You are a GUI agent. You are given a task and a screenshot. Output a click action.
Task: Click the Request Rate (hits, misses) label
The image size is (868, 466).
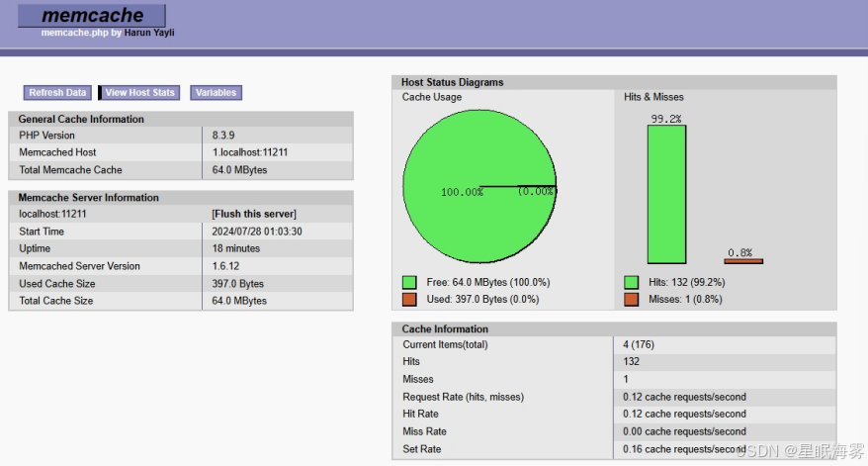point(464,398)
